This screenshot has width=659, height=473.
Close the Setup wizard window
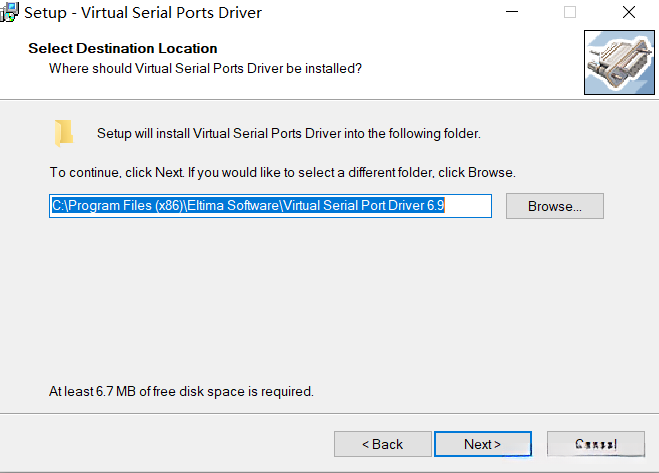[x=629, y=13]
